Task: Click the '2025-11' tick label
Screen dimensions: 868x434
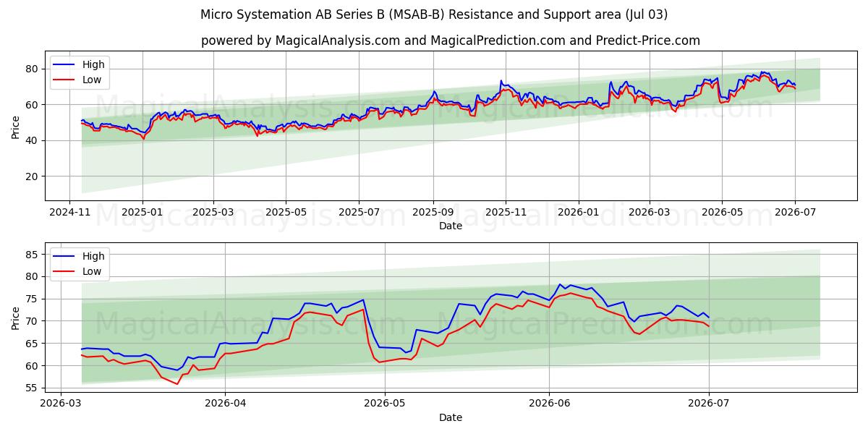Action: click(x=506, y=213)
